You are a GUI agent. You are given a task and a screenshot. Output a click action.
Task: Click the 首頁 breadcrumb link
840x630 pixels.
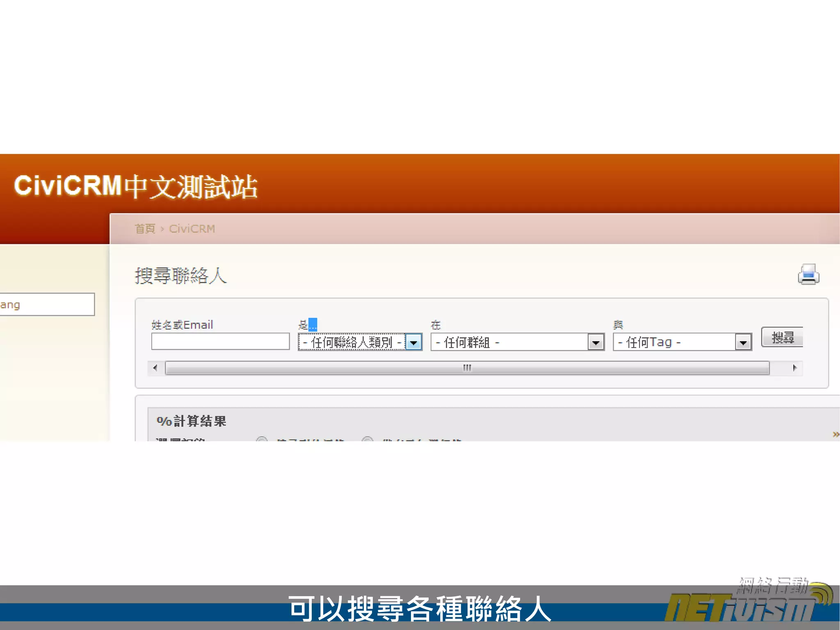[x=145, y=229]
